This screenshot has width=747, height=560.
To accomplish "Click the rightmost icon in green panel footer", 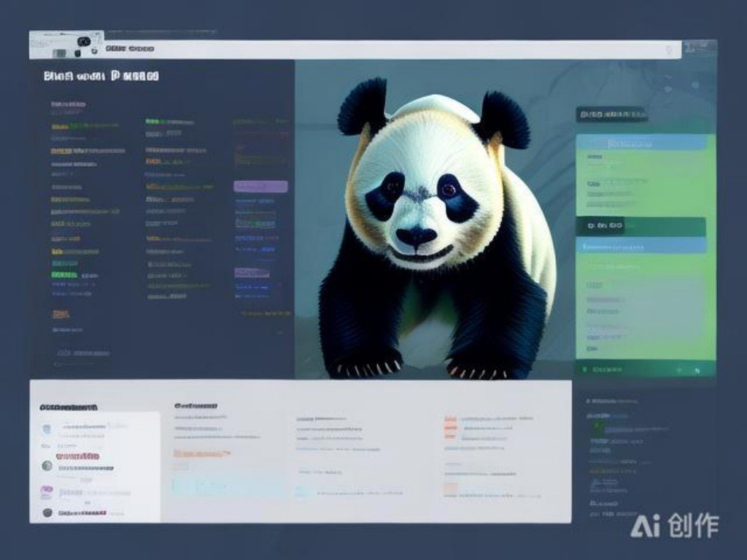I will point(697,370).
